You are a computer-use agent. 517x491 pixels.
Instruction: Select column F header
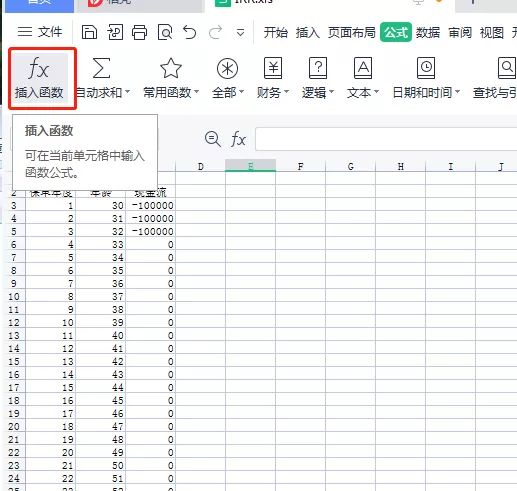pyautogui.click(x=300, y=166)
